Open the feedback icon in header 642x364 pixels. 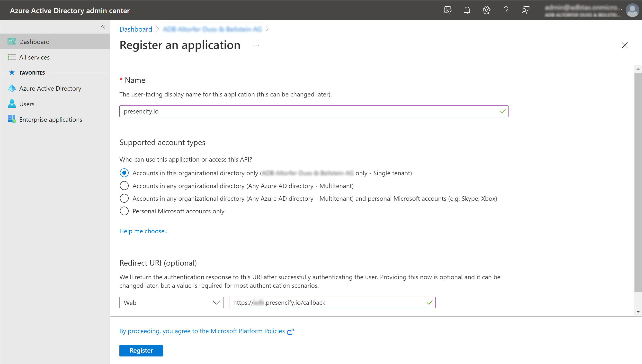526,10
